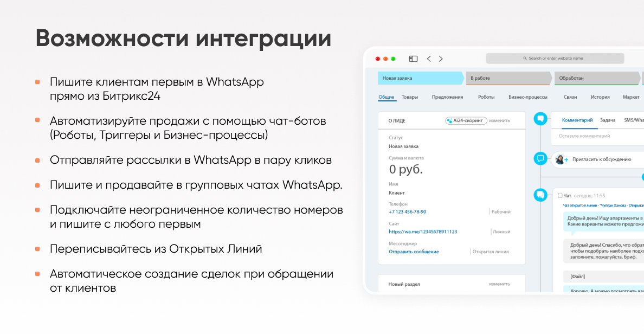The height and width of the screenshot is (334, 644).
Task: Select the Новая заявка pipeline stage
Action: point(421,78)
